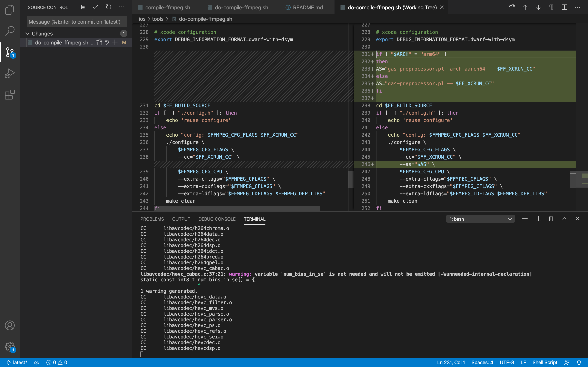Open the Search view in activity bar
Viewport: 588px width, 367px height.
(x=10, y=31)
